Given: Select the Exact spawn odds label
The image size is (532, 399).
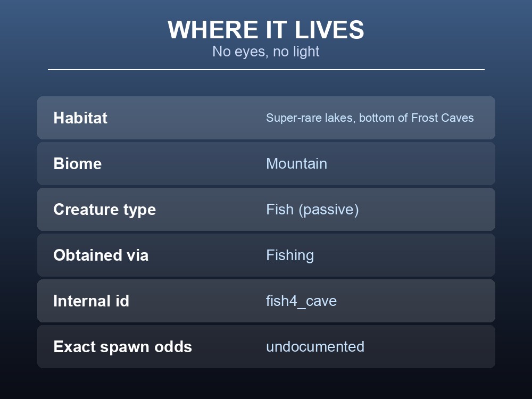Looking at the screenshot, I should coord(122,347).
